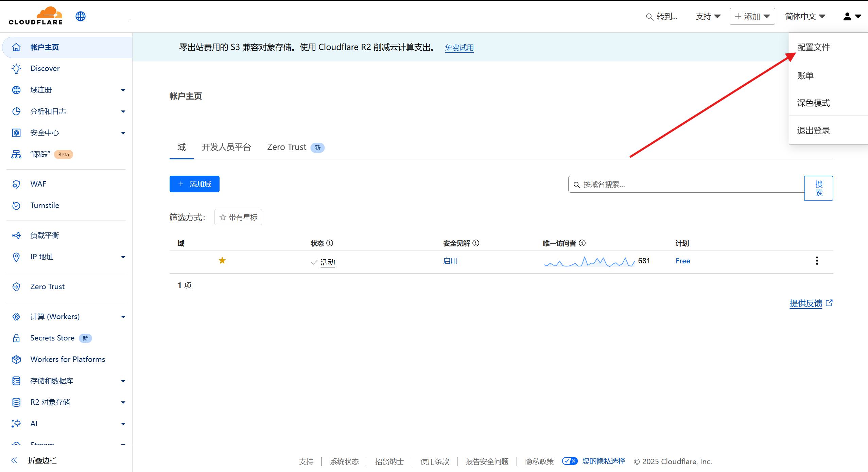Viewport: 868px width, 472px height.
Task: Click the Free plan link
Action: 683,261
